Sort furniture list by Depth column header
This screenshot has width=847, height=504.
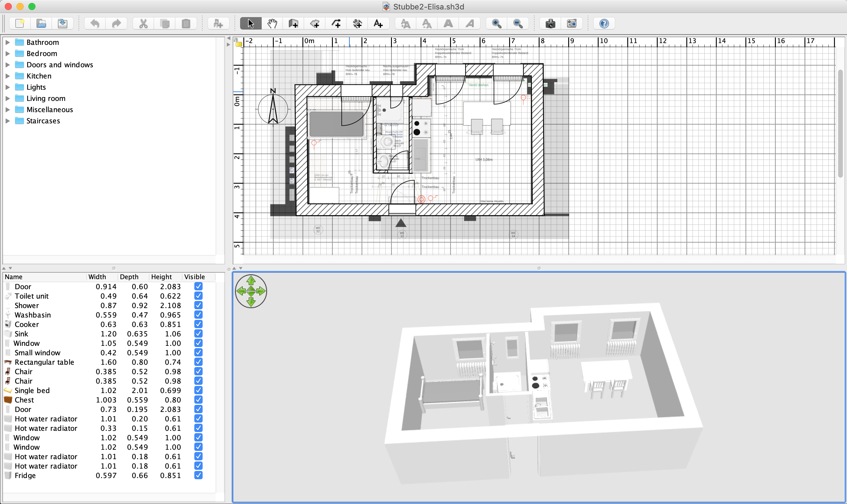133,277
